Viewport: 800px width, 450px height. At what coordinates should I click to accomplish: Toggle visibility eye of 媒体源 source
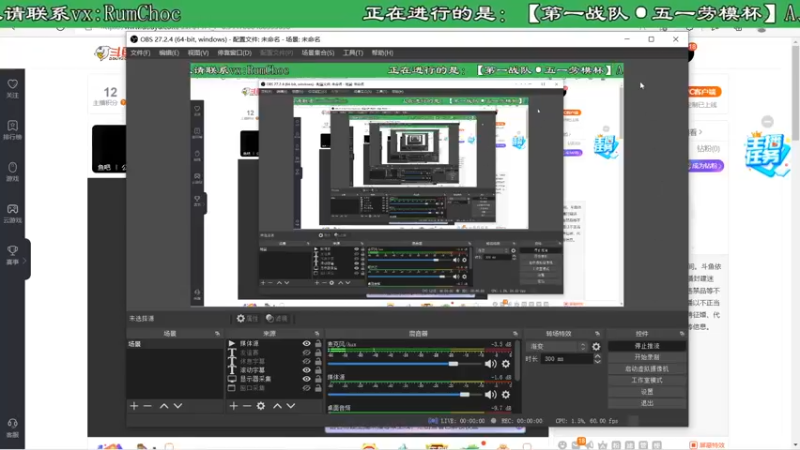click(306, 344)
